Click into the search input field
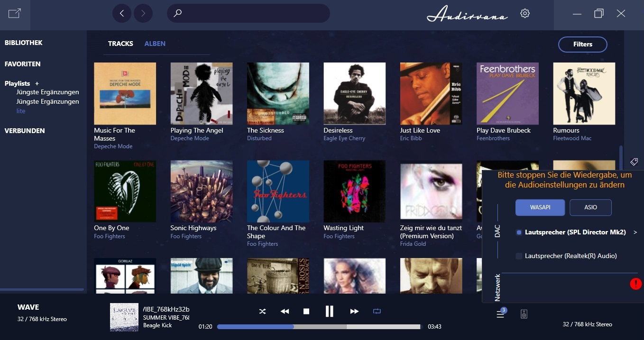 248,13
